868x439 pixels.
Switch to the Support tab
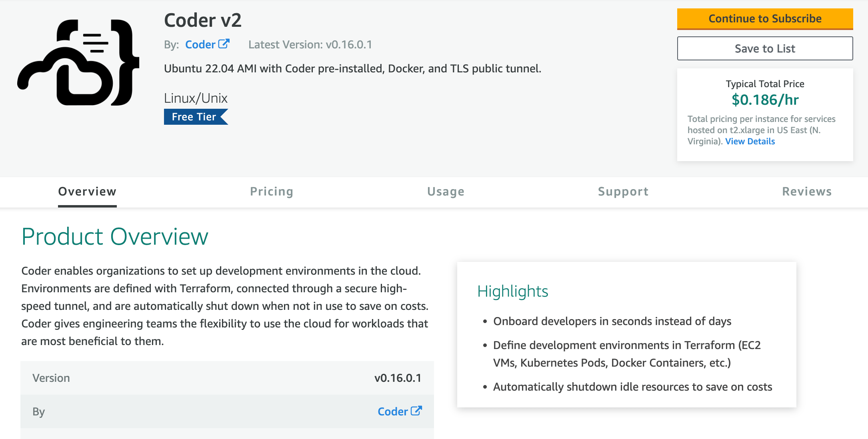623,192
